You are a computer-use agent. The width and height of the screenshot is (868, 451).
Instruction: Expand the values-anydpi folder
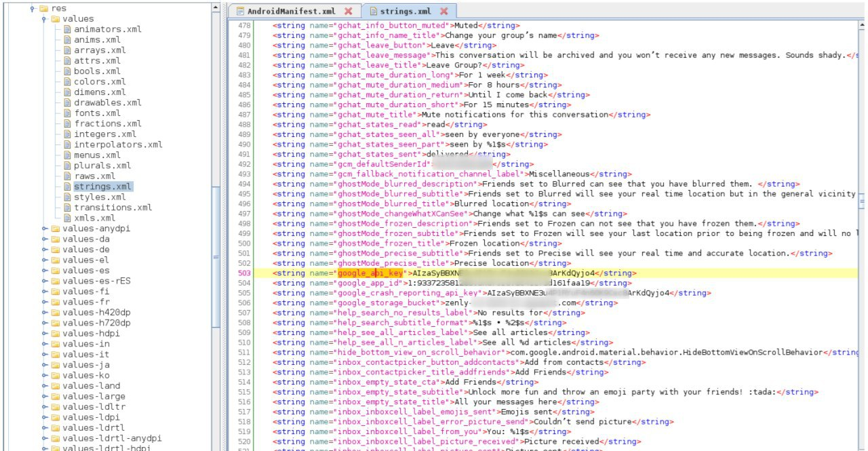[44, 229]
